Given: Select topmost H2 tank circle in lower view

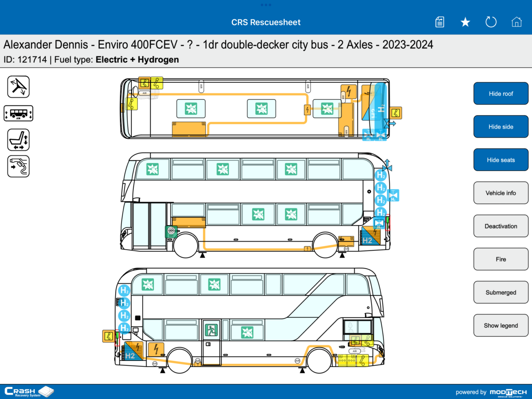Looking at the screenshot, I should (125, 291).
